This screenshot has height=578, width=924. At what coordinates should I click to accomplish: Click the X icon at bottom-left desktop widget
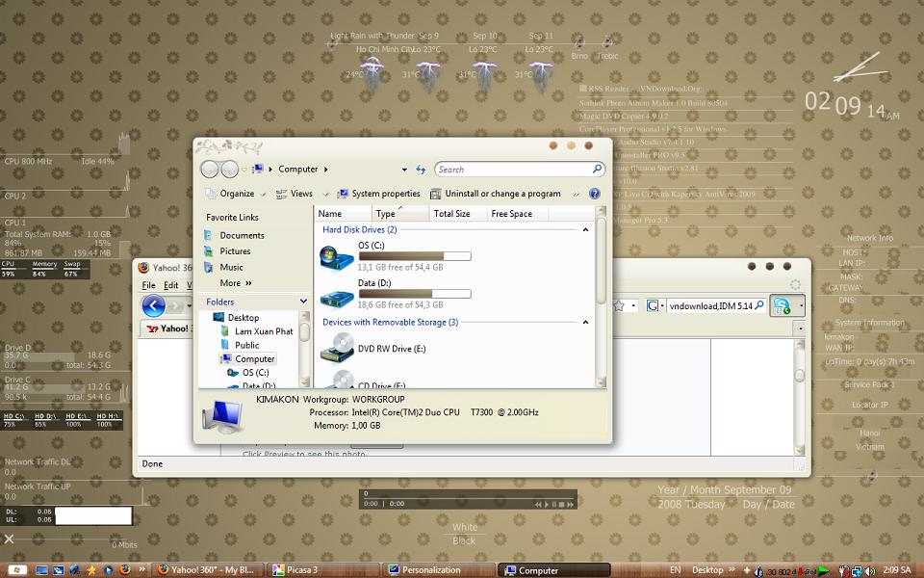[9, 539]
